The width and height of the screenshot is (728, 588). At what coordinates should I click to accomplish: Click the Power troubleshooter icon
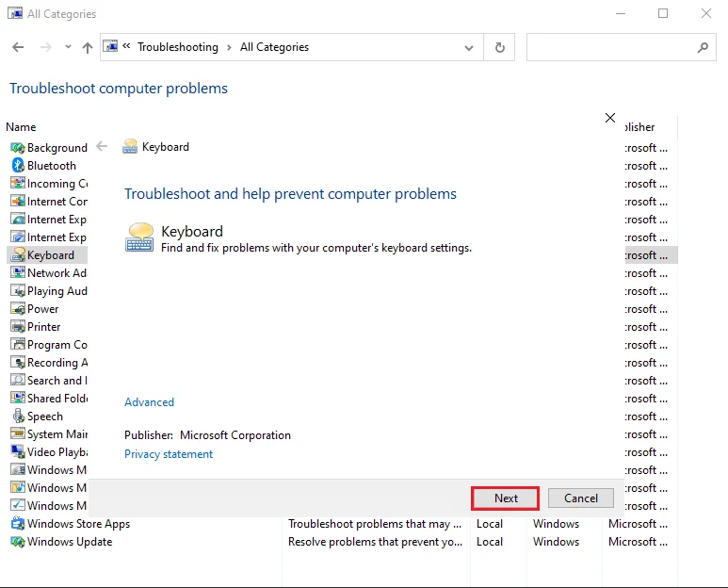click(18, 309)
